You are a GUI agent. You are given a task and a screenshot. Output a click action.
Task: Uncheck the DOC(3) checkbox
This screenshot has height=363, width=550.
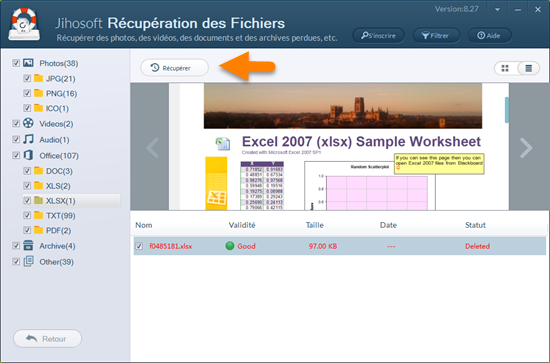pyautogui.click(x=27, y=171)
